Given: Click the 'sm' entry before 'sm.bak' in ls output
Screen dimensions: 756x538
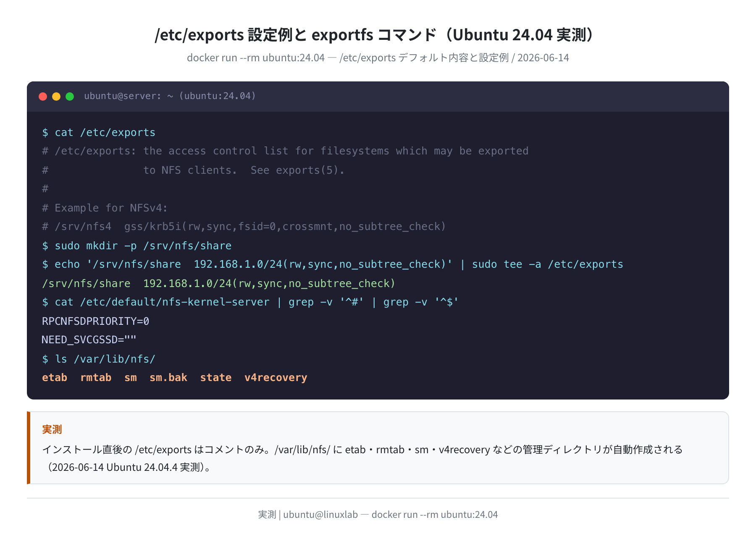Looking at the screenshot, I should point(131,378).
